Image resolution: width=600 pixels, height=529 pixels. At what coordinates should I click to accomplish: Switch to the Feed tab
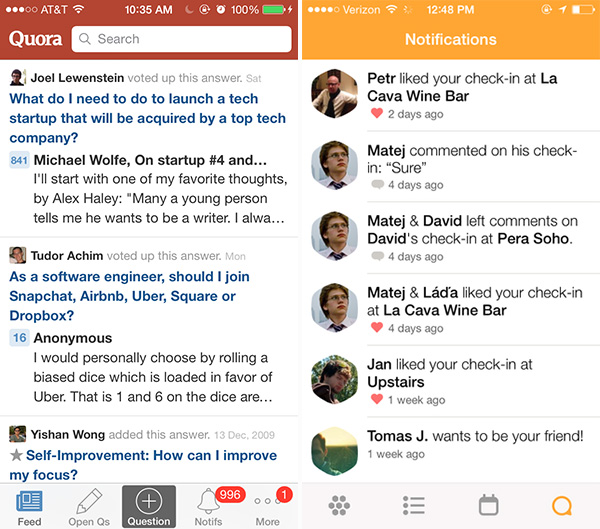(x=29, y=507)
